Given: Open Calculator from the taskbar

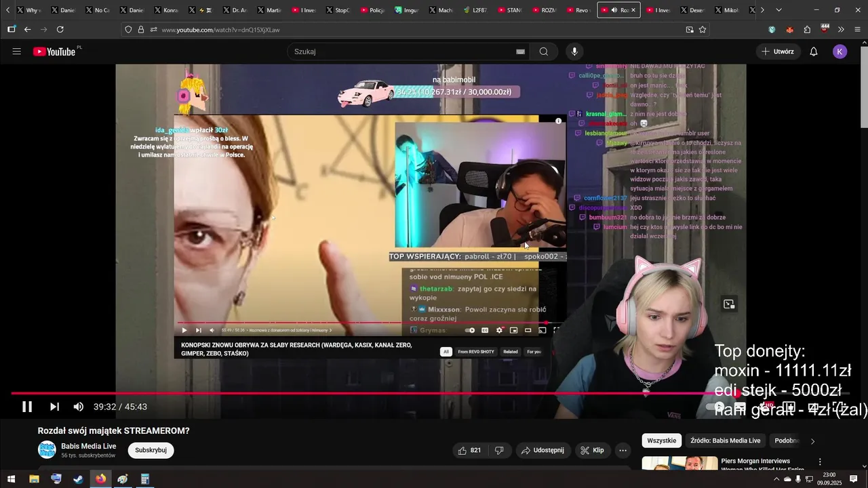Looking at the screenshot, I should [x=144, y=479].
